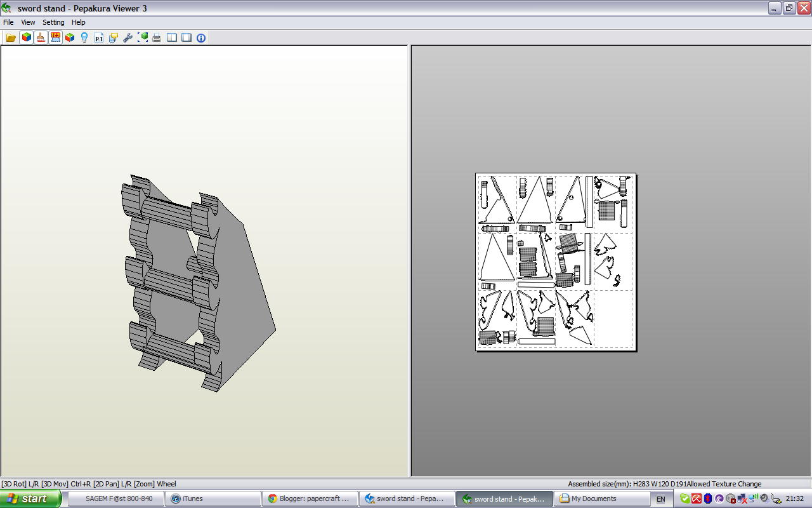The height and width of the screenshot is (508, 812).
Task: Open the Setting menu
Action: 53,22
